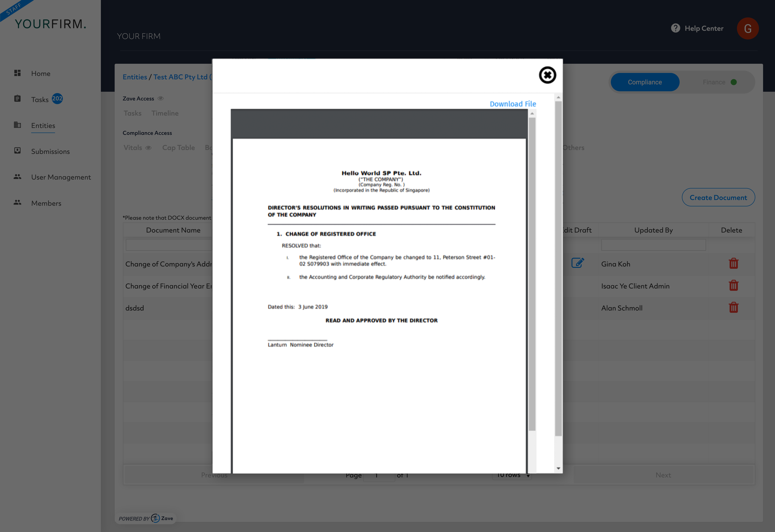Click the PDF viewer inner scrollbar thumb
The image size is (775, 532).
click(x=532, y=274)
